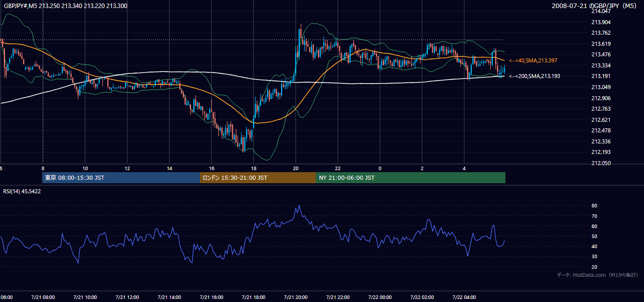The height and width of the screenshot is (302, 644).
Task: Click price axis value 214.047
Action: 601,11
